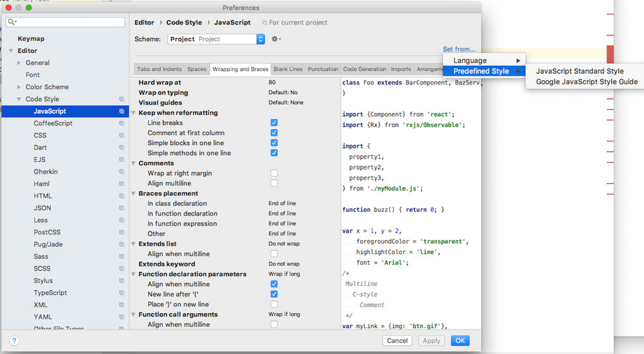
Task: Click project-scope icon beside HTML row
Action: [x=122, y=196]
